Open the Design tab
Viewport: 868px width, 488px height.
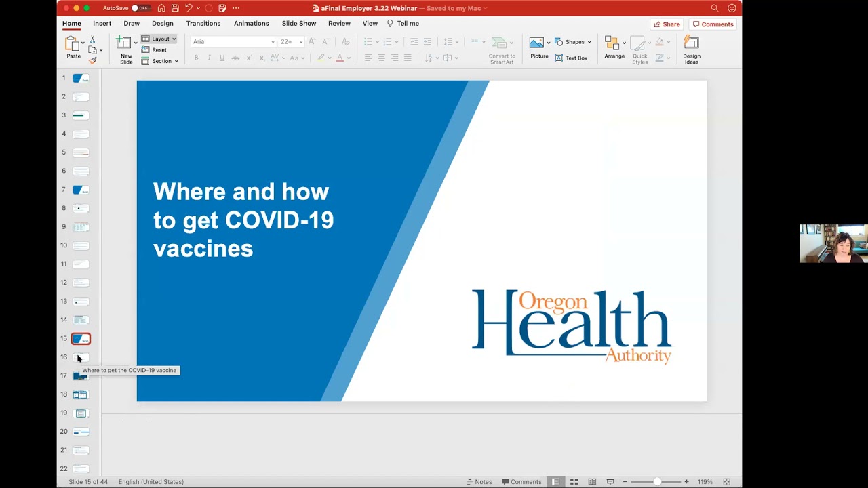tap(163, 23)
